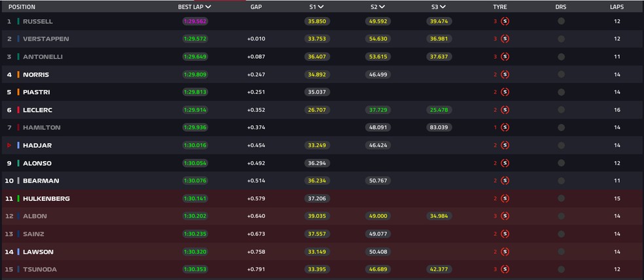This screenshot has height=280, width=644.
Task: Click Russell's purple best lap time
Action: click(194, 22)
